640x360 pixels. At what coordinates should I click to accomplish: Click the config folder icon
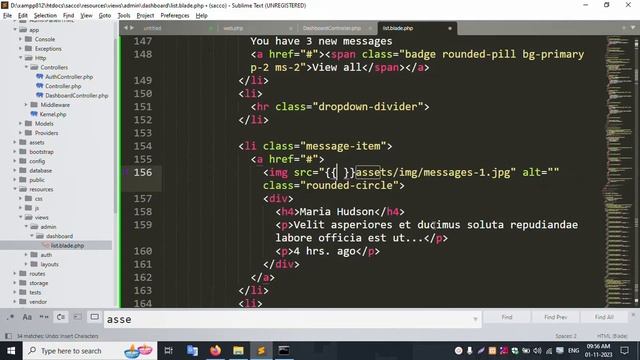click(x=23, y=161)
